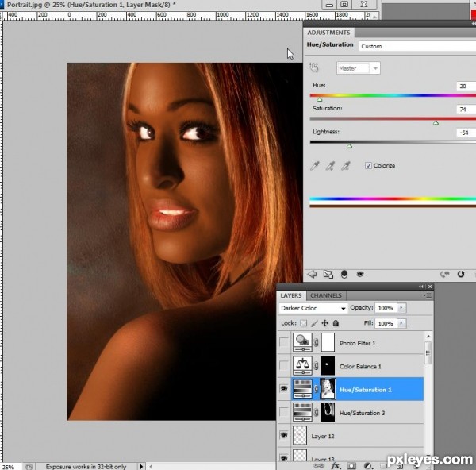
Task: Click the mask link chain on Hue/Saturation 1
Action: (317, 389)
